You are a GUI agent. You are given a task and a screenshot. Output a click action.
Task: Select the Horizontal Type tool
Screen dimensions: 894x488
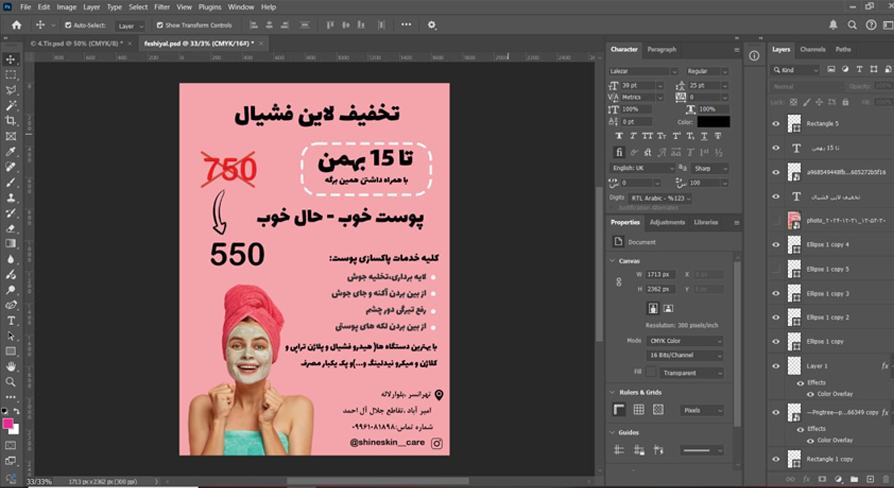11,321
